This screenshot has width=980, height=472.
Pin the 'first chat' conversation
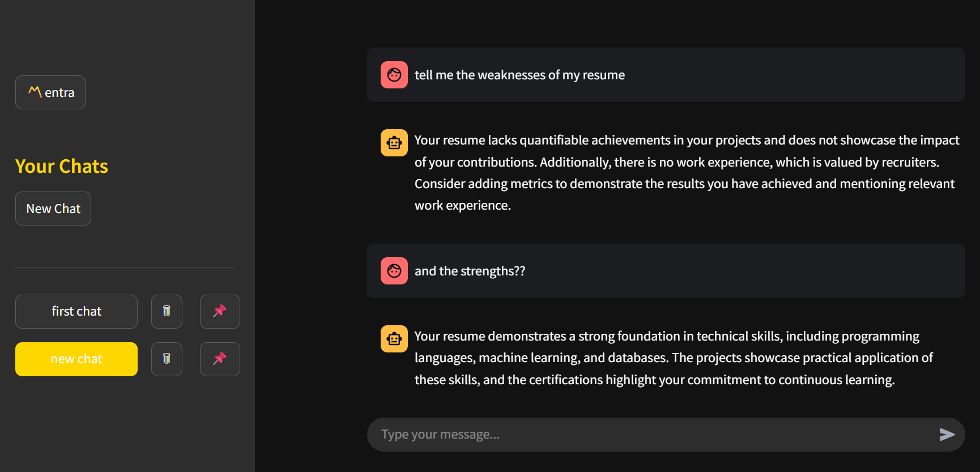(x=220, y=312)
